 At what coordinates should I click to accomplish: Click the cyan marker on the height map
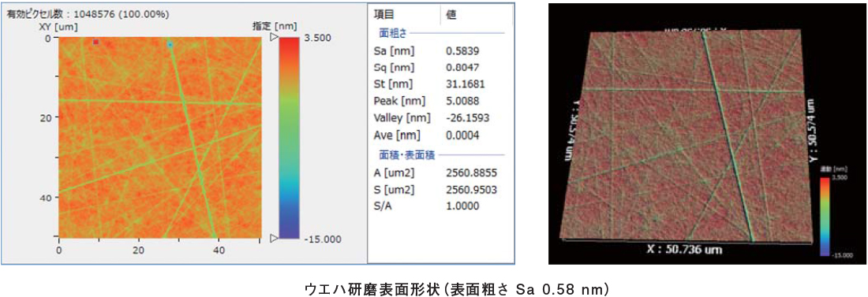(x=170, y=43)
